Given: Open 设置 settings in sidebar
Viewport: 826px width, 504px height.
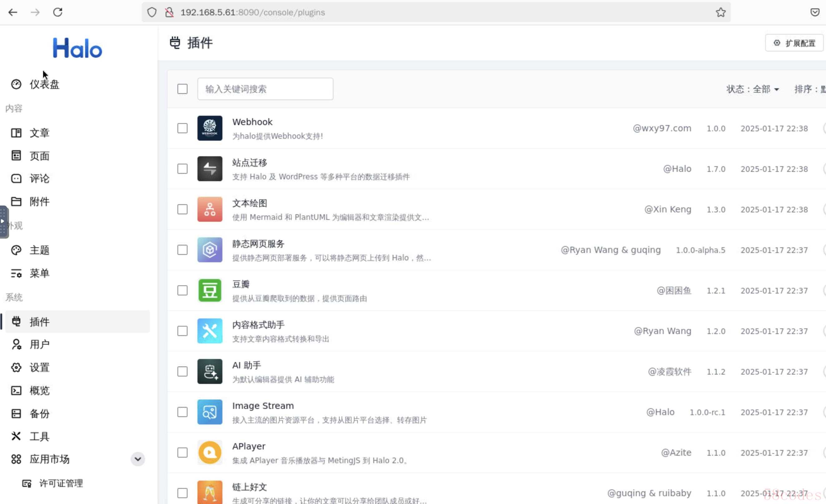Looking at the screenshot, I should 77,367.
